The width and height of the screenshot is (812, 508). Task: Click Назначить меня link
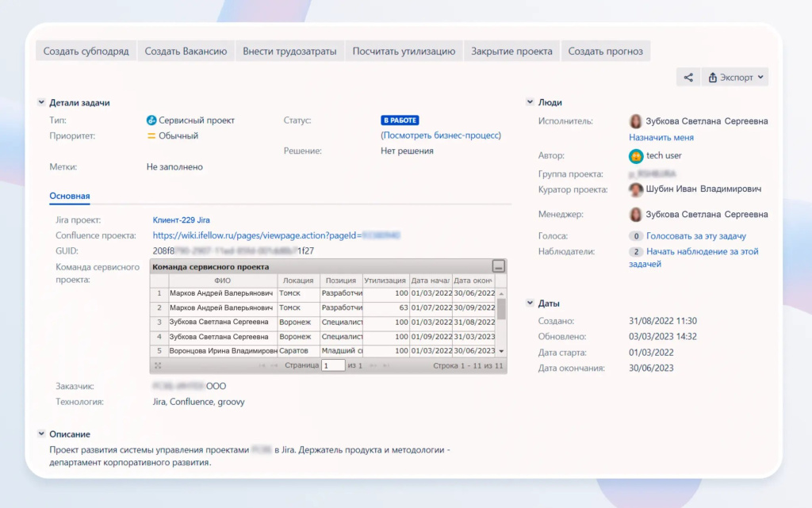[x=661, y=138]
